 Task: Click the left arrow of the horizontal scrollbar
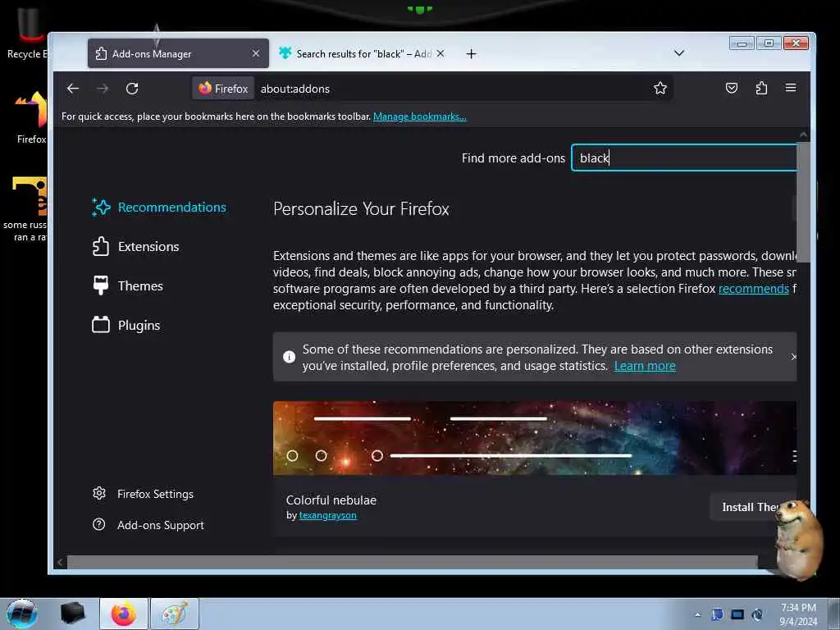click(x=60, y=562)
